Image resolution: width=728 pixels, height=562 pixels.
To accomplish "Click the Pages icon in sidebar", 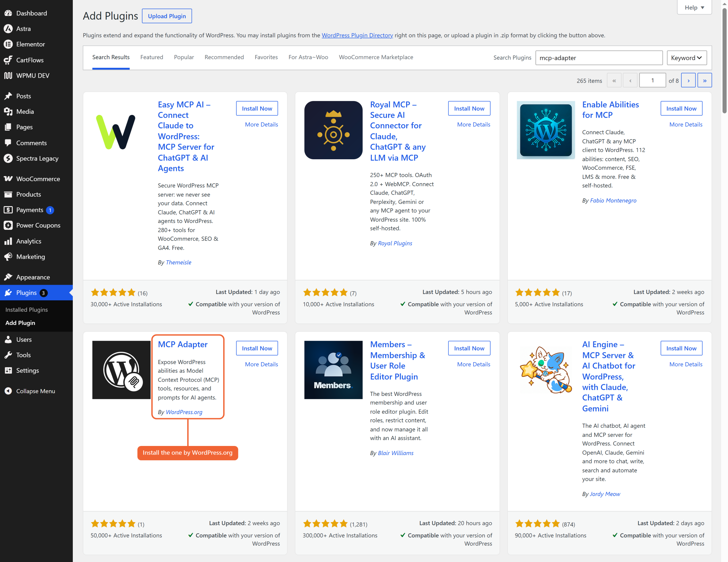I will click(x=8, y=127).
